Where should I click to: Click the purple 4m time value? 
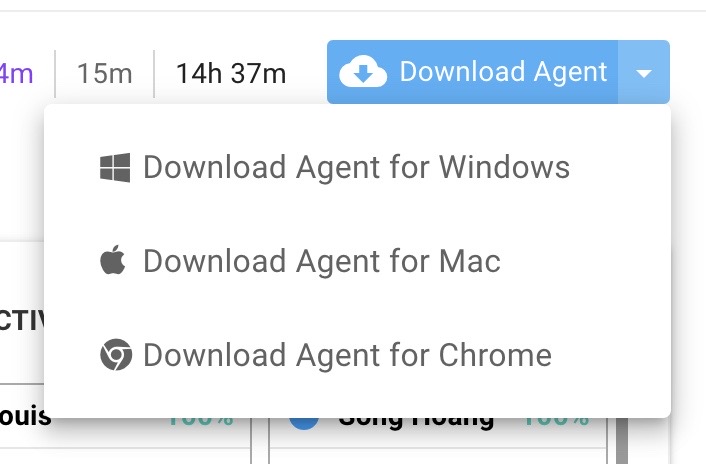point(16,73)
